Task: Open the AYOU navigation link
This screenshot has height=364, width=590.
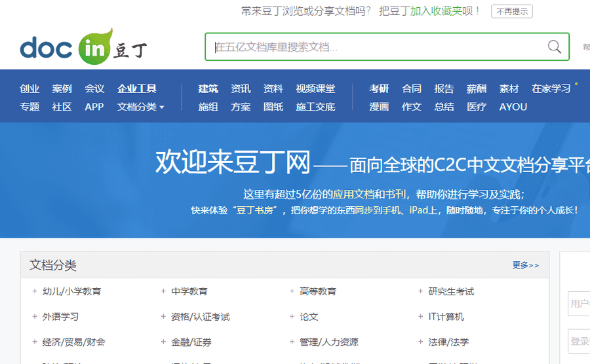Action: pos(513,107)
